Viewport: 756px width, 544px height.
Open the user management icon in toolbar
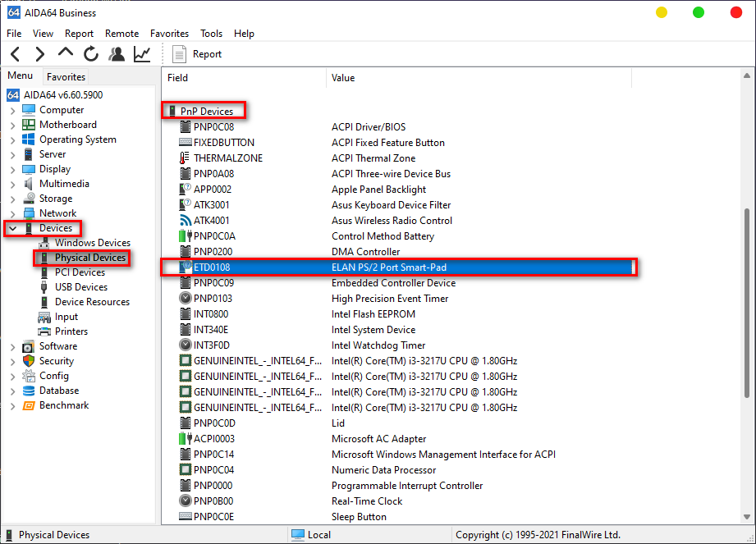[117, 54]
